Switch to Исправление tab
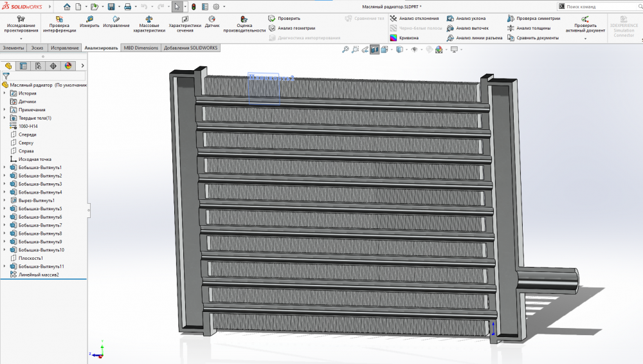643x364 pixels. (x=65, y=48)
